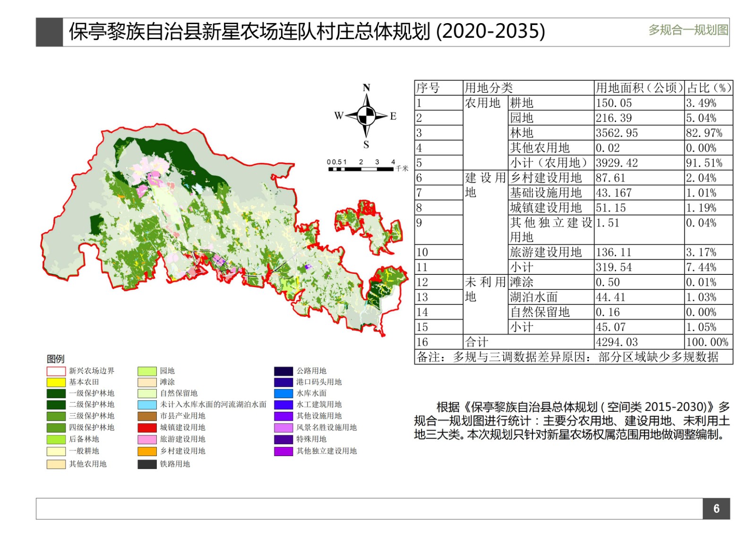Click the yellow 基本农田 legend swatch
This screenshot has width=756, height=534.
click(56, 382)
